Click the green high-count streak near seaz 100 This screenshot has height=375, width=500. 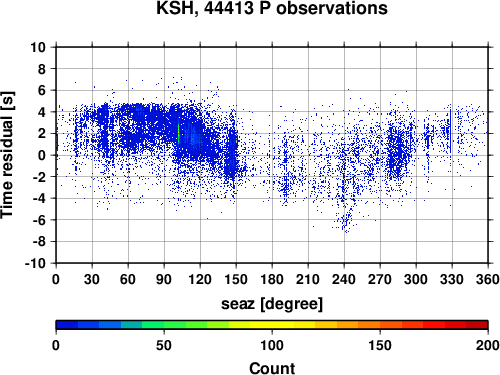[179, 133]
